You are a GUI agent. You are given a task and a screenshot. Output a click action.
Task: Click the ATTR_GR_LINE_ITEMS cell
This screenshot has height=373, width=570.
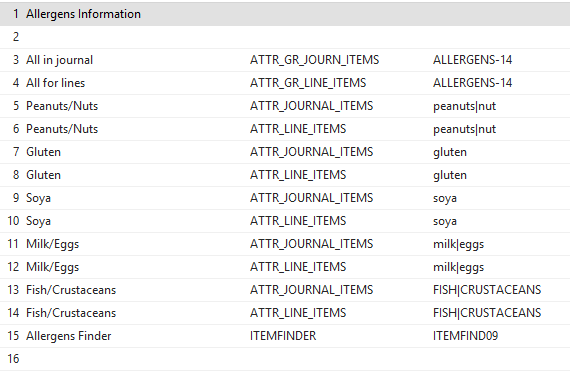pos(308,83)
